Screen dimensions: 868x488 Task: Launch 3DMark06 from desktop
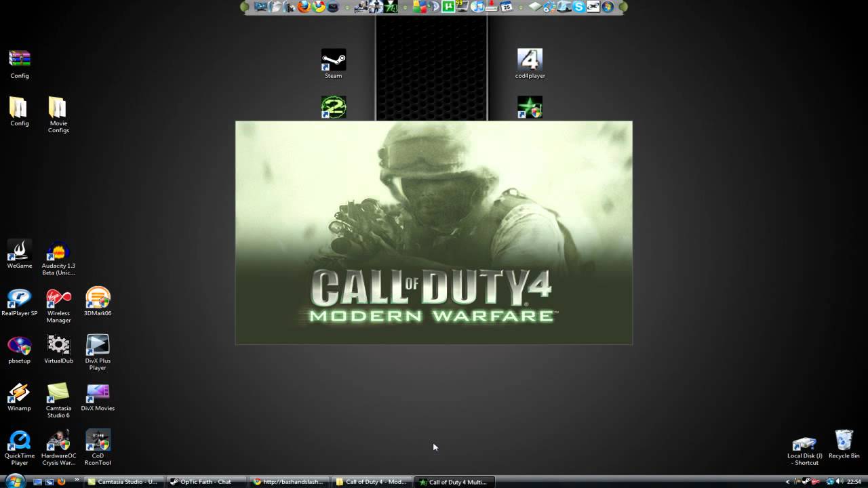tap(98, 301)
